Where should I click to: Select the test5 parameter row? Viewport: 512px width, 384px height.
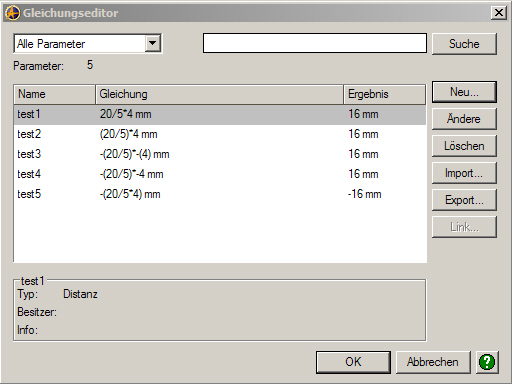pyautogui.click(x=220, y=194)
